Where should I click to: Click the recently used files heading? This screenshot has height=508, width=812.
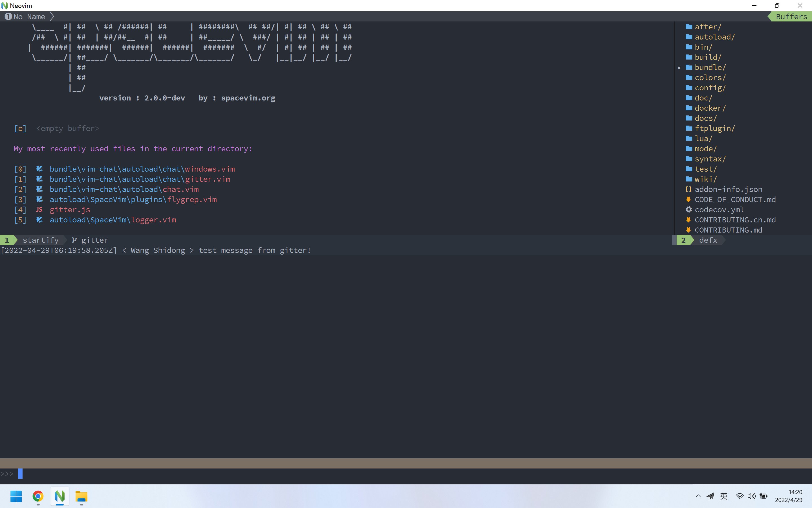pos(133,148)
